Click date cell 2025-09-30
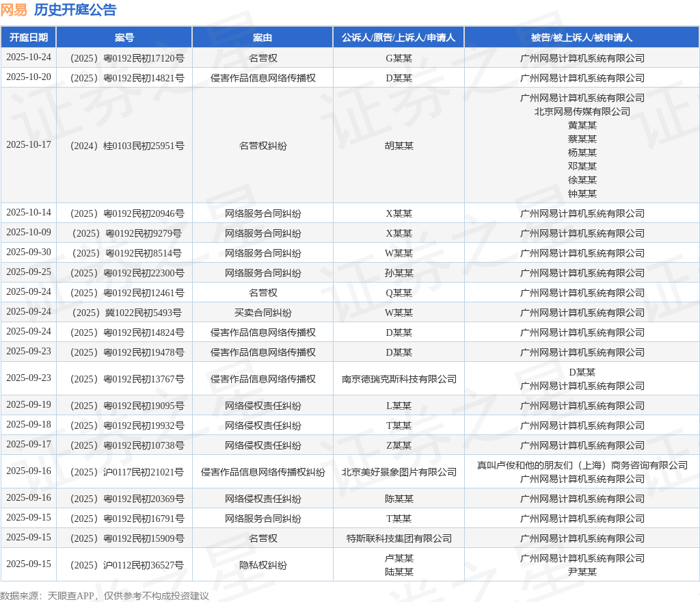The image size is (700, 602). [29, 252]
